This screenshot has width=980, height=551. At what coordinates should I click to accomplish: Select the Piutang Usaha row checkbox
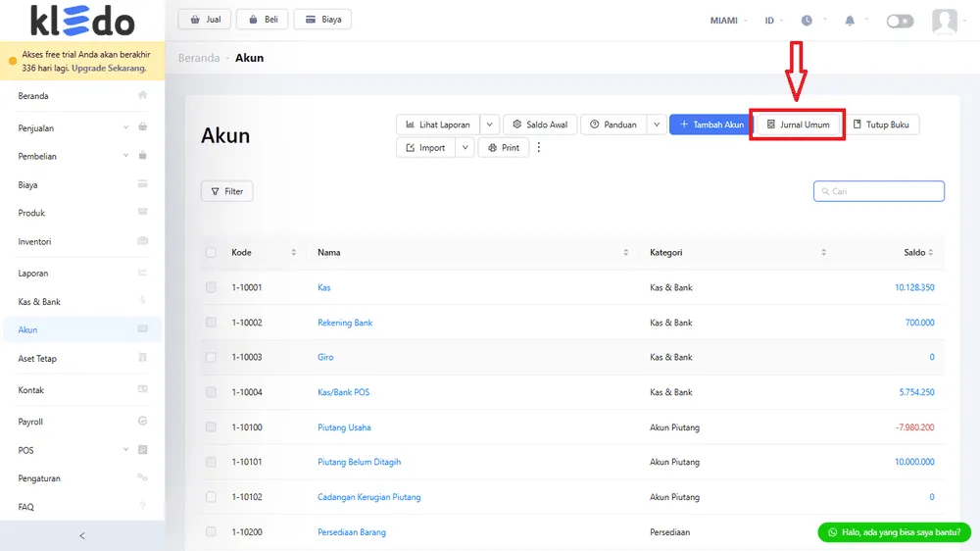pyautogui.click(x=211, y=427)
